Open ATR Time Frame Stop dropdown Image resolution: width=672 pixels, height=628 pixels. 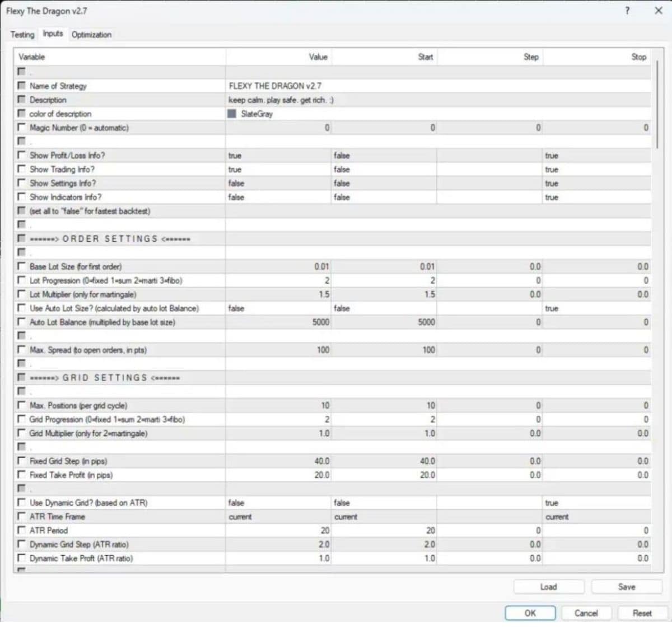point(596,517)
